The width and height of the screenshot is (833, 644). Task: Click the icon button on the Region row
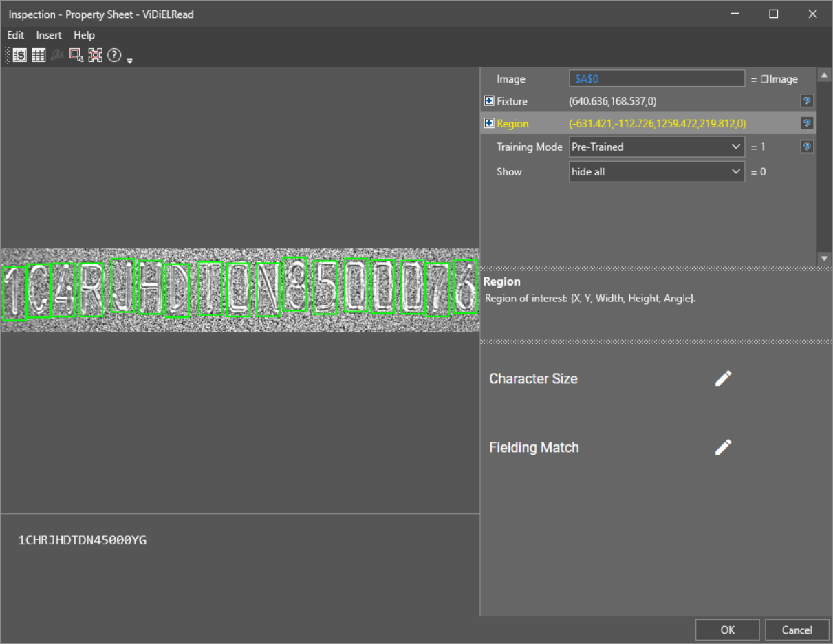[x=807, y=123]
